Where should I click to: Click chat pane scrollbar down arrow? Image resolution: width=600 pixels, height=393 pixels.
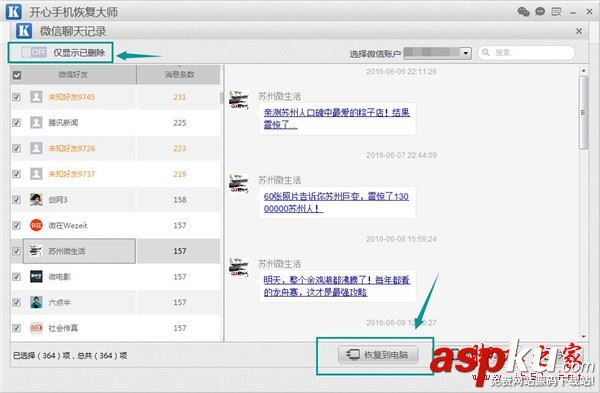[x=583, y=336]
